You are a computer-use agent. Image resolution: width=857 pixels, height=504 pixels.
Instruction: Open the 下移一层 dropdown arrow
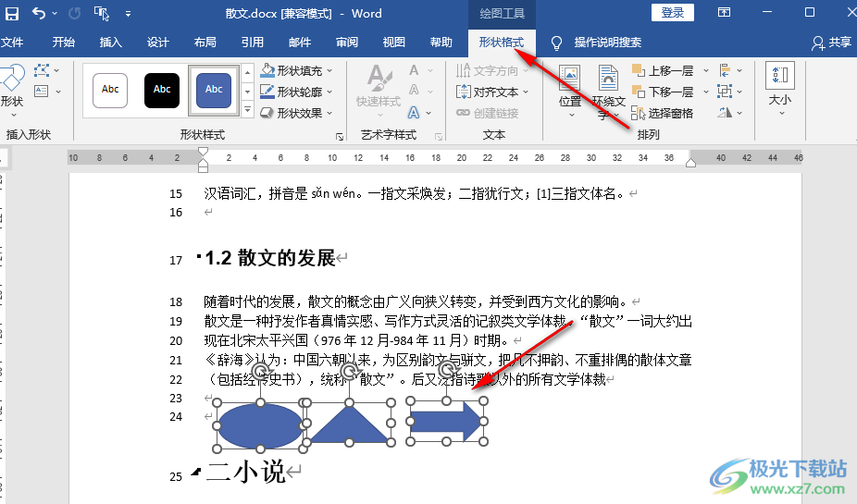coord(705,92)
